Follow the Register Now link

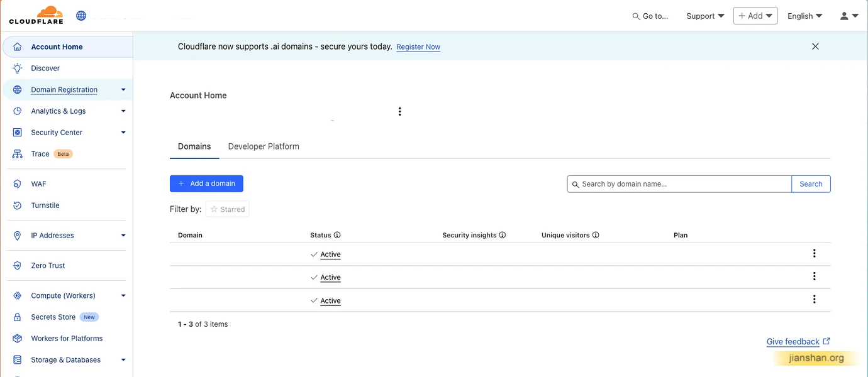[x=418, y=47]
